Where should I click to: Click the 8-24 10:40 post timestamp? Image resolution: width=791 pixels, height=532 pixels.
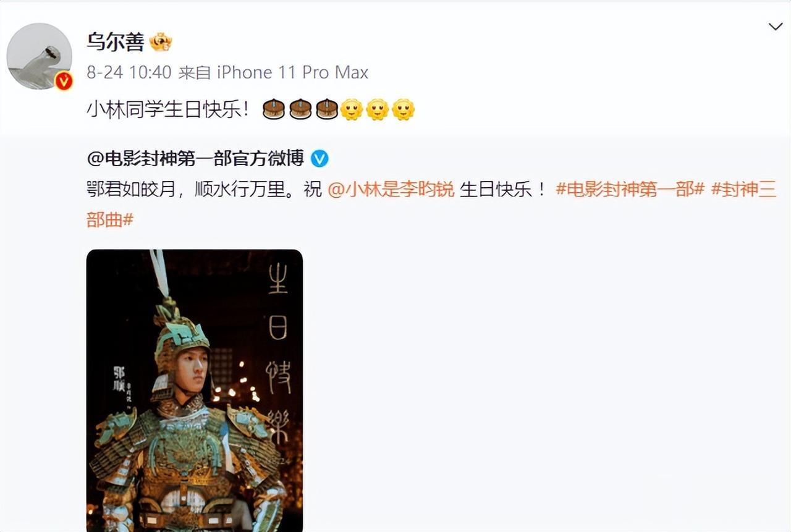129,72
